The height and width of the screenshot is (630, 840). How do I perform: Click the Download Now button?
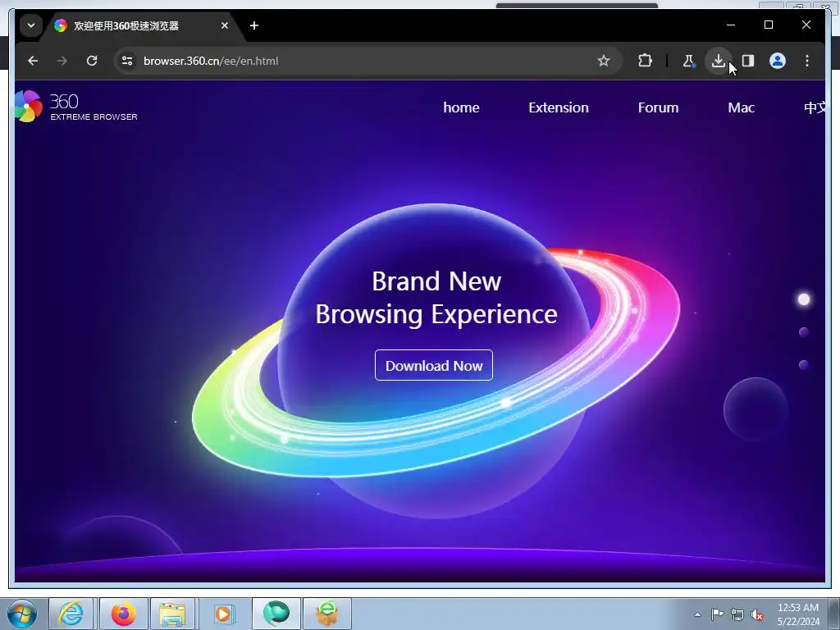click(x=434, y=365)
